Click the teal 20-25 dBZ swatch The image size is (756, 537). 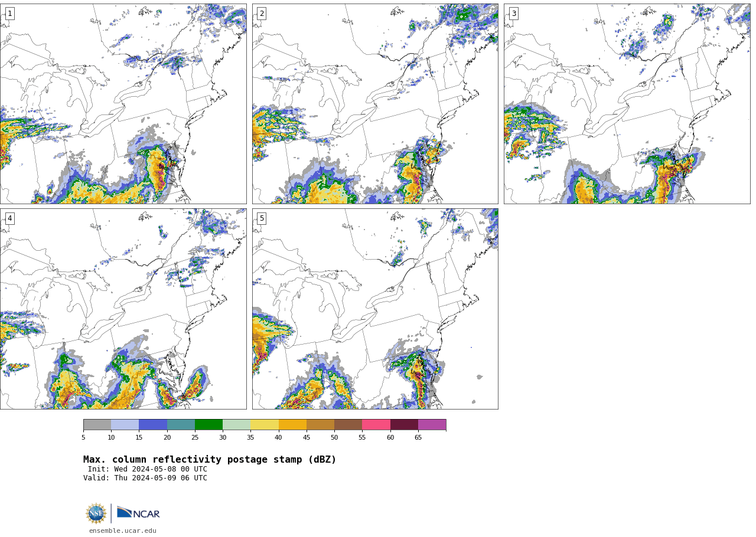point(181,425)
